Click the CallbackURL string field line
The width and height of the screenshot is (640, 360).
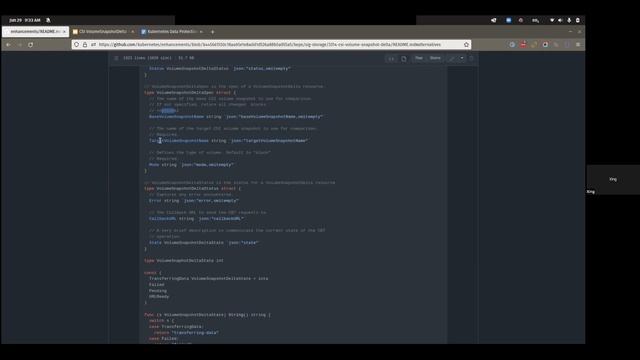tap(196, 218)
